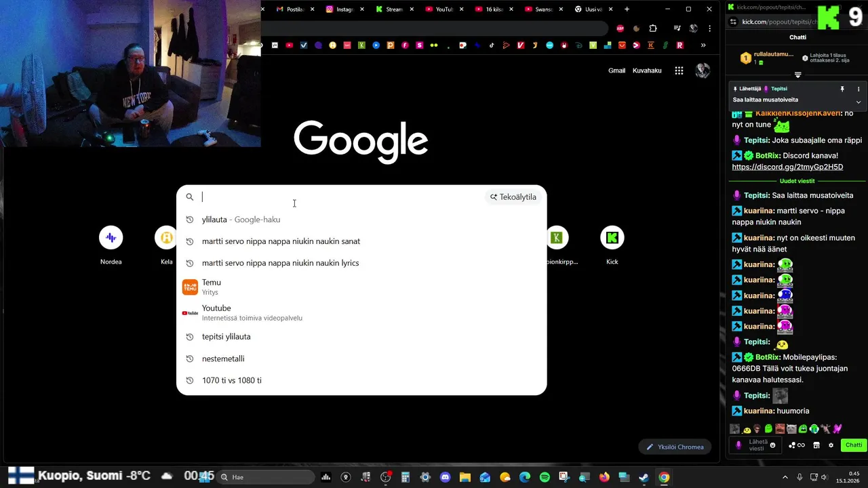
Task: Show hidden system tray icons
Action: [785, 477]
